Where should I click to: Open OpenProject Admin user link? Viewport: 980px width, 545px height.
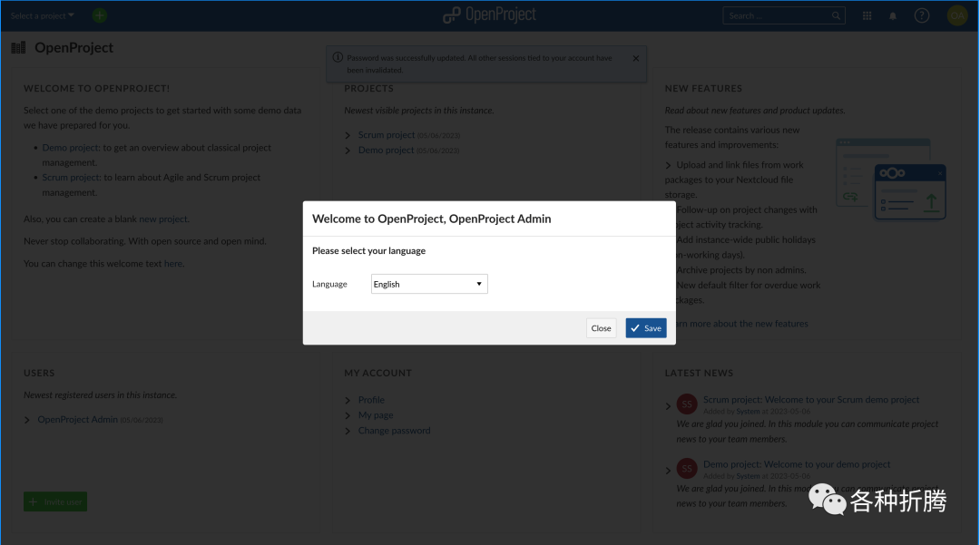tap(77, 420)
